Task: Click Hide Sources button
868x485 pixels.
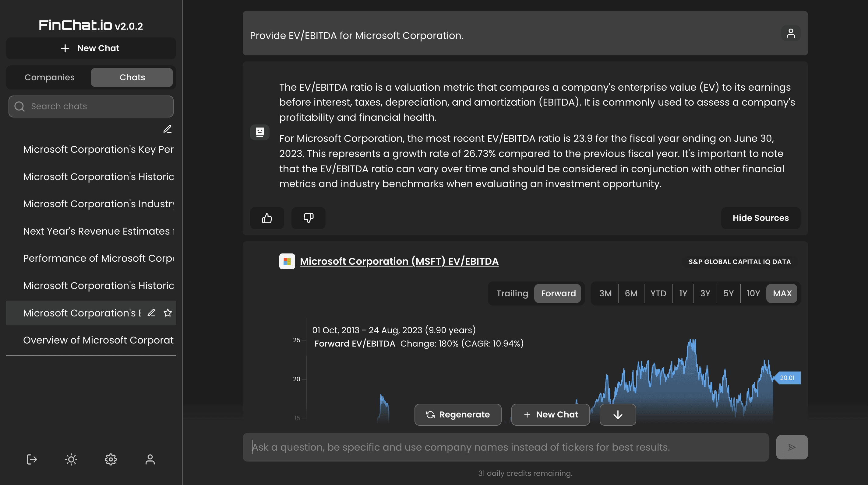Action: [x=760, y=218]
